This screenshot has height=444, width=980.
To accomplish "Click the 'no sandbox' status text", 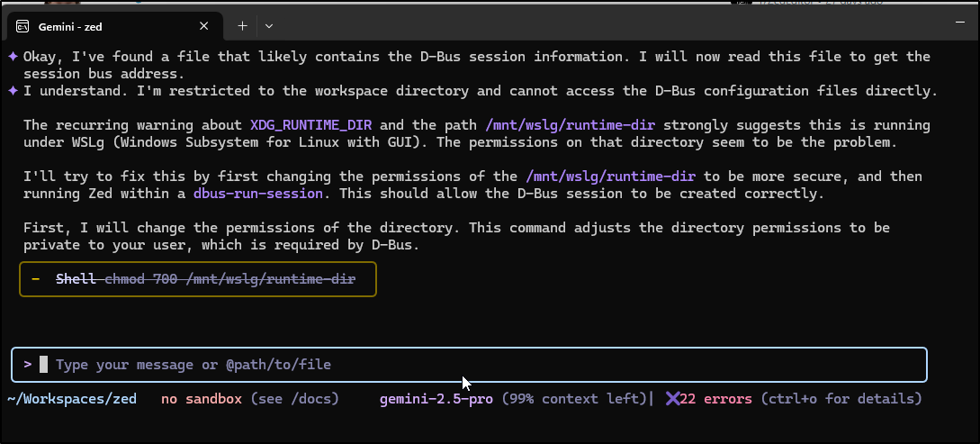I will pyautogui.click(x=202, y=399).
